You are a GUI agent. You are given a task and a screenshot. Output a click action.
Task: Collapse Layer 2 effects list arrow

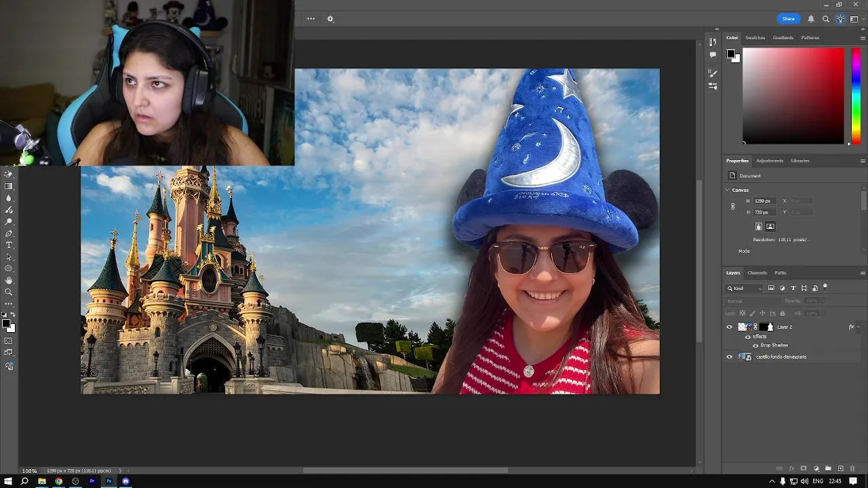click(x=860, y=327)
